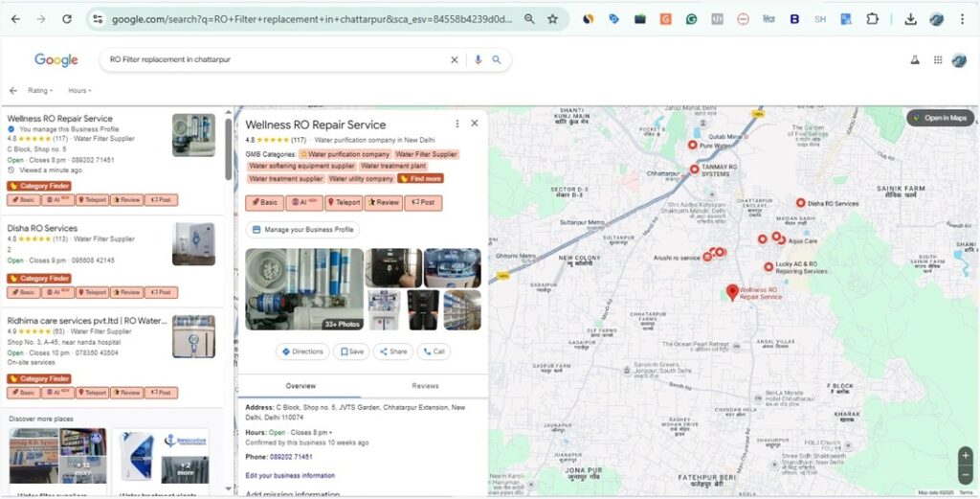Image resolution: width=980 pixels, height=499 pixels.
Task: Open Rating filter dropdown
Action: [x=40, y=91]
